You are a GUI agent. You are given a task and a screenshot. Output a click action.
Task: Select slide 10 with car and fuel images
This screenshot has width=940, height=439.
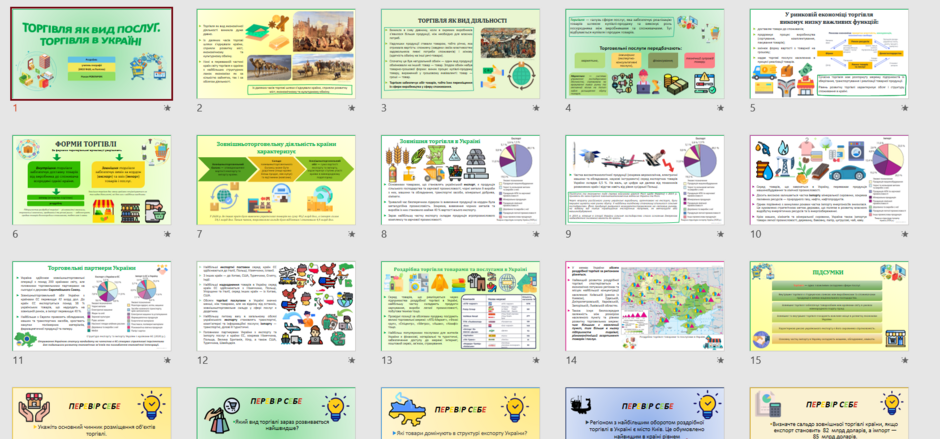[829, 180]
